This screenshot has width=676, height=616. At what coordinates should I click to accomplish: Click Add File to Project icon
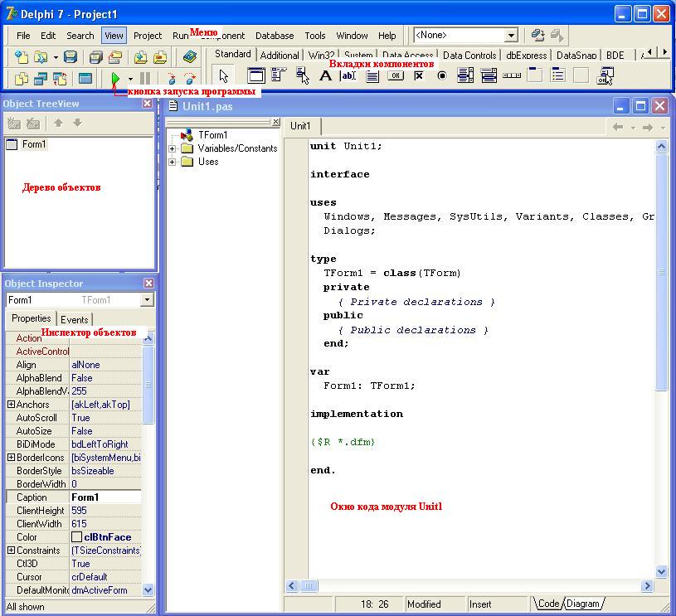coord(140,57)
